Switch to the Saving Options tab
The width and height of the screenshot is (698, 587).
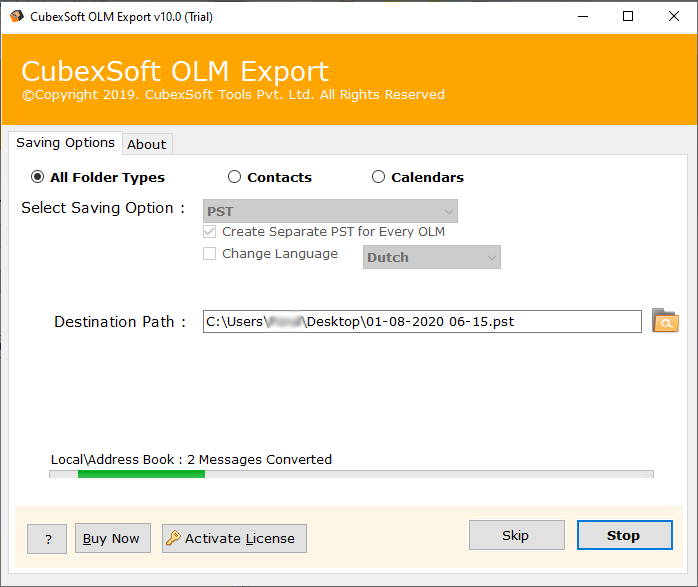pyautogui.click(x=65, y=143)
